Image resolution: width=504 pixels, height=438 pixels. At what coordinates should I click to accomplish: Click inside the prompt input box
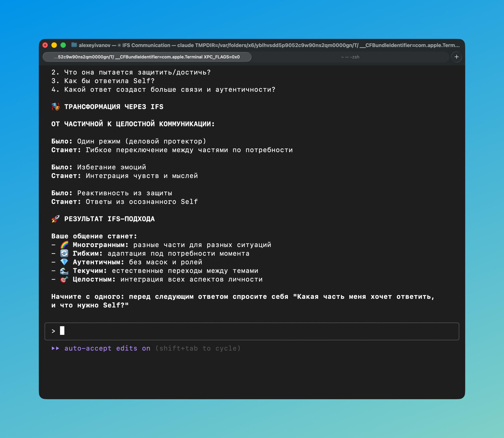click(x=252, y=331)
